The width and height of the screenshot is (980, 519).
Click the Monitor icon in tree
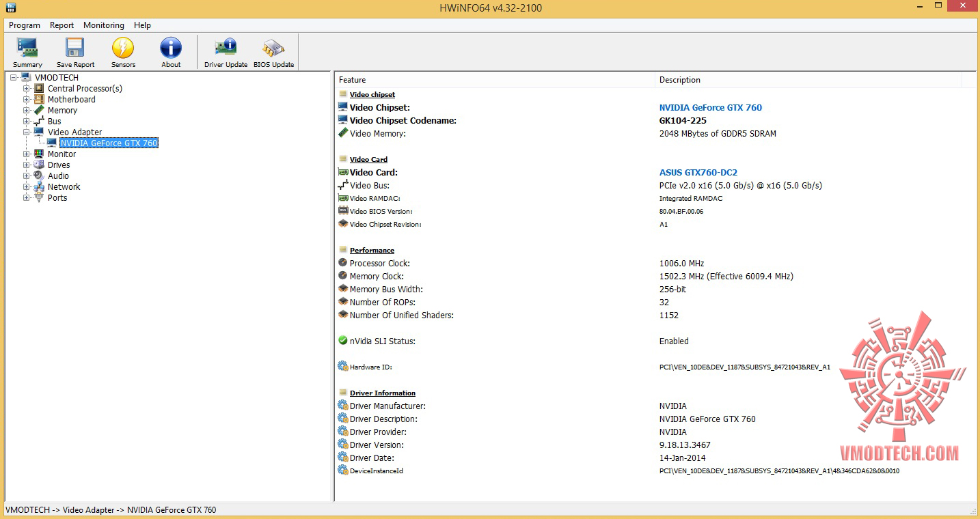pos(39,154)
